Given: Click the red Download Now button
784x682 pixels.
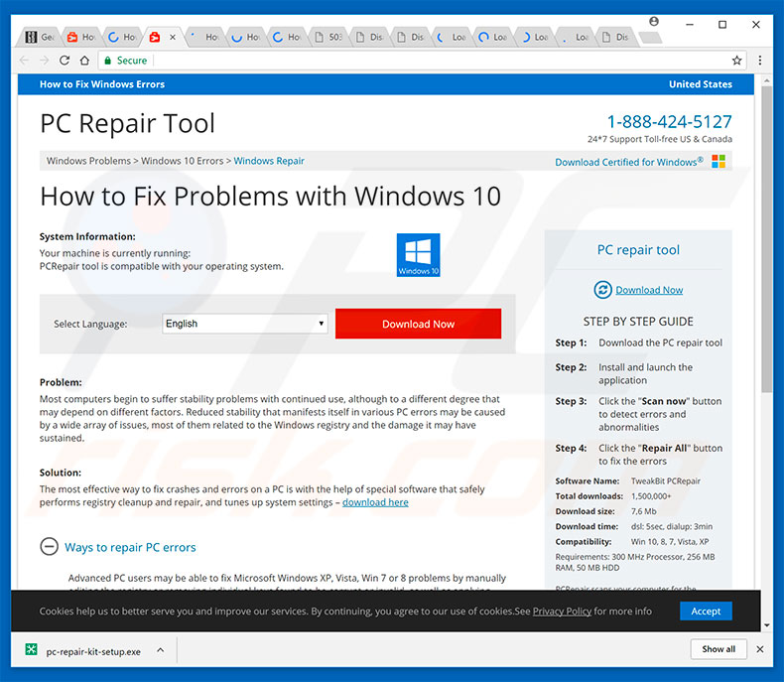Looking at the screenshot, I should (419, 324).
